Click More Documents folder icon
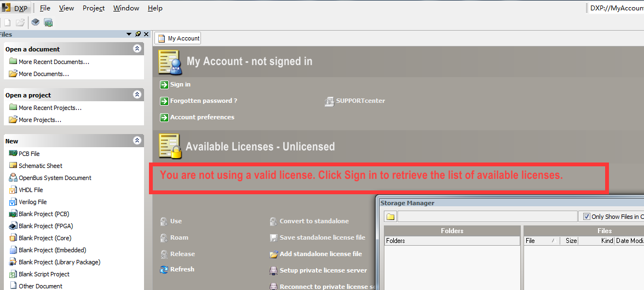This screenshot has height=290, width=644. click(13, 74)
